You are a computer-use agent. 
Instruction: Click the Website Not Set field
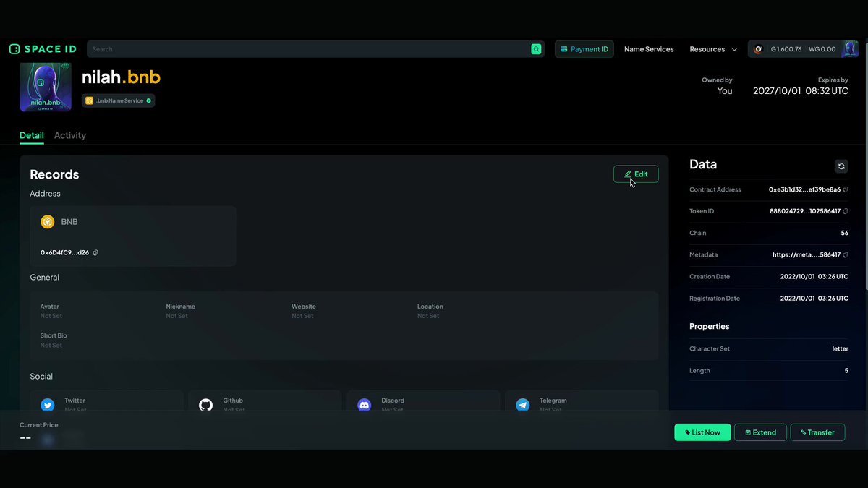coord(304,311)
